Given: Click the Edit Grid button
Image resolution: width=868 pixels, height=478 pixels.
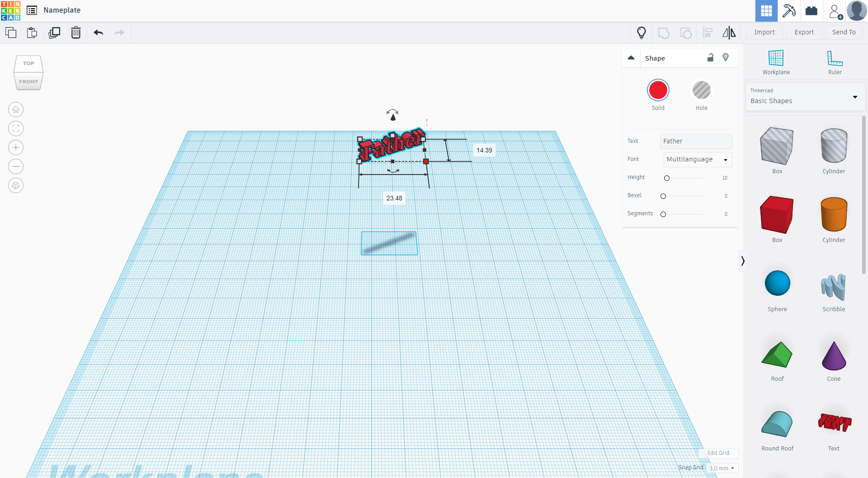Looking at the screenshot, I should [718, 453].
